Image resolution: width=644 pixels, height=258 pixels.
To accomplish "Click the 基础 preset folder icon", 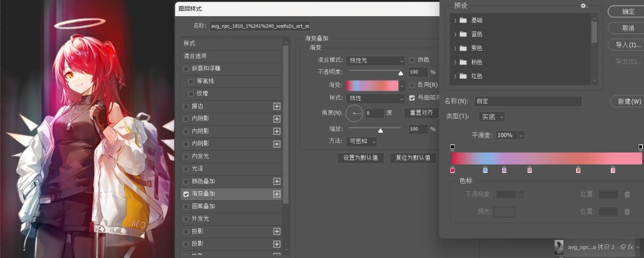I will pyautogui.click(x=463, y=20).
